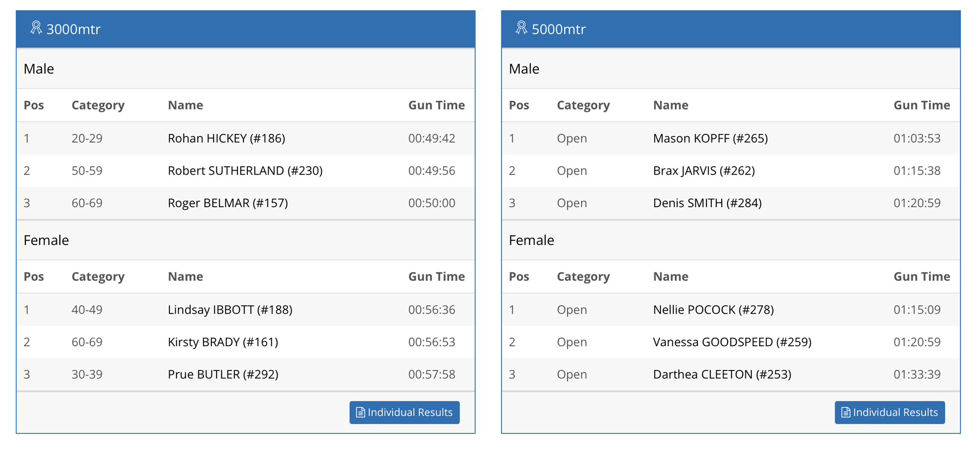The image size is (980, 461).
Task: Click the Gun Time header in 3000mtr Male table
Action: click(437, 105)
